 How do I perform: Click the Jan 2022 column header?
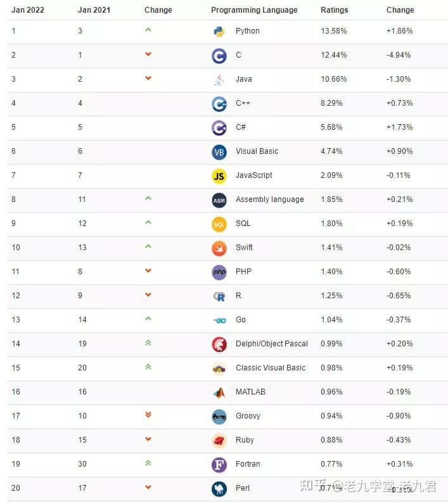[x=27, y=10]
